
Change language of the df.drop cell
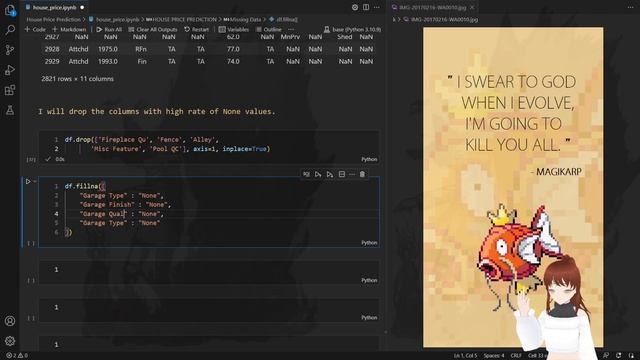[x=369, y=160]
